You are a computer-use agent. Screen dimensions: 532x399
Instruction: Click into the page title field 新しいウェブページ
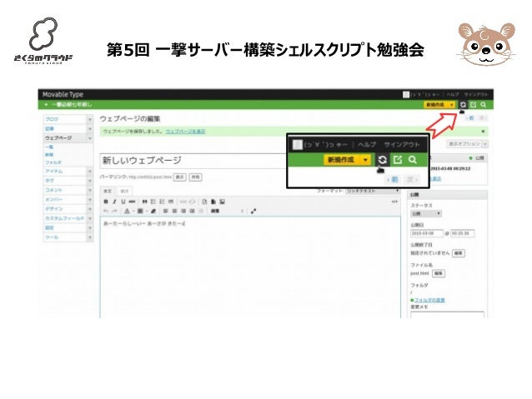coord(193,161)
